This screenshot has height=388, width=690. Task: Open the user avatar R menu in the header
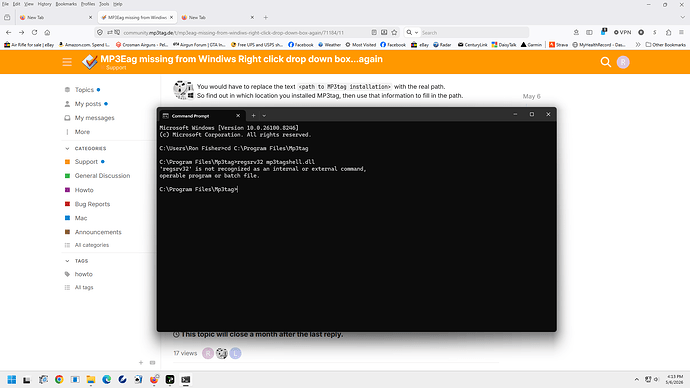(623, 62)
